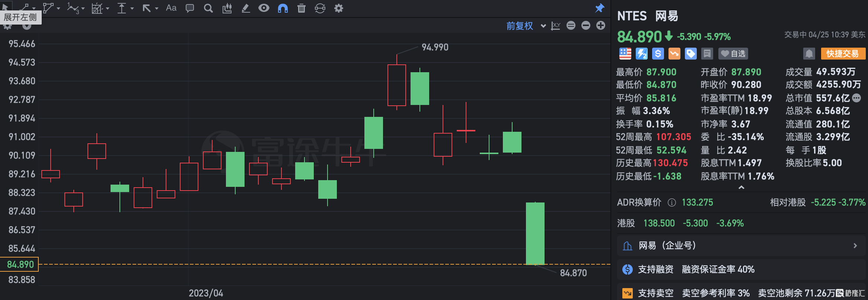
Task: Click the ADR换算价 133.275 value
Action: [698, 202]
